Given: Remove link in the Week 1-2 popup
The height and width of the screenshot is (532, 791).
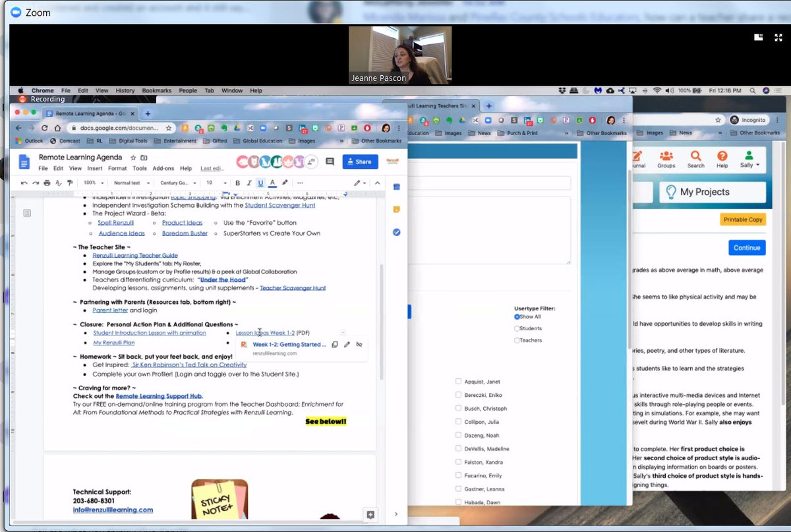Looking at the screenshot, I should tap(359, 344).
